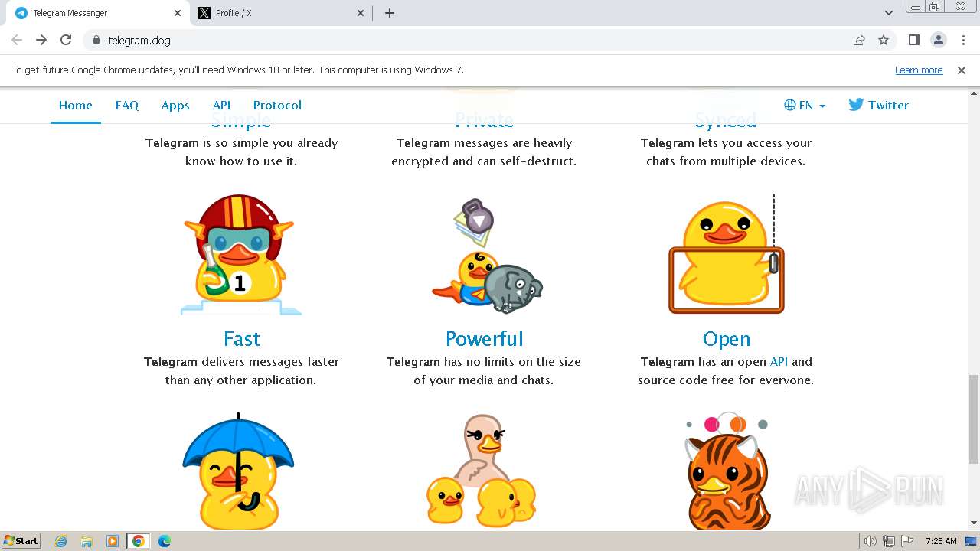Open the EN language dropdown

[x=805, y=106]
